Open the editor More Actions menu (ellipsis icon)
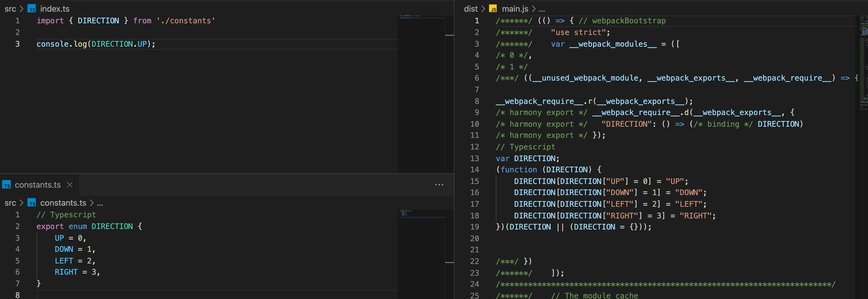The width and height of the screenshot is (868, 299). point(439,184)
